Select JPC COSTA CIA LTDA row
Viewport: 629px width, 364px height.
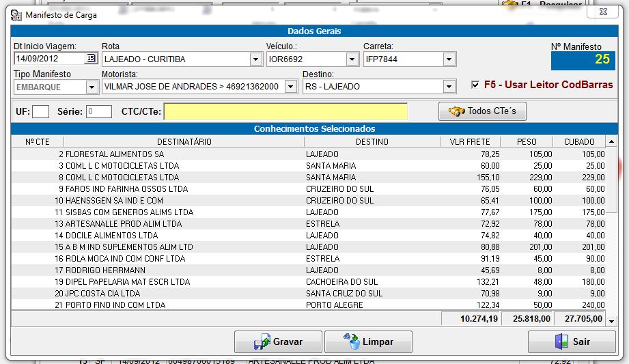click(x=309, y=294)
